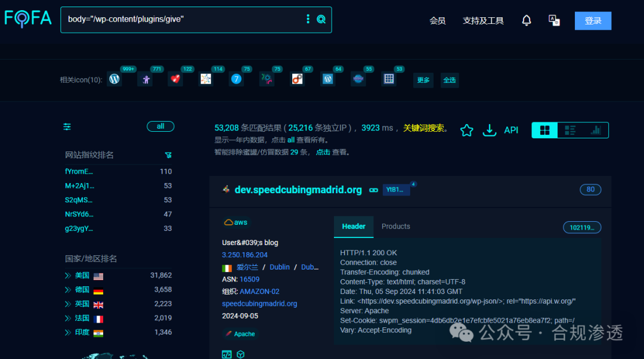The image size is (644, 359).
Task: Click the port 80 badge
Action: pyautogui.click(x=590, y=190)
